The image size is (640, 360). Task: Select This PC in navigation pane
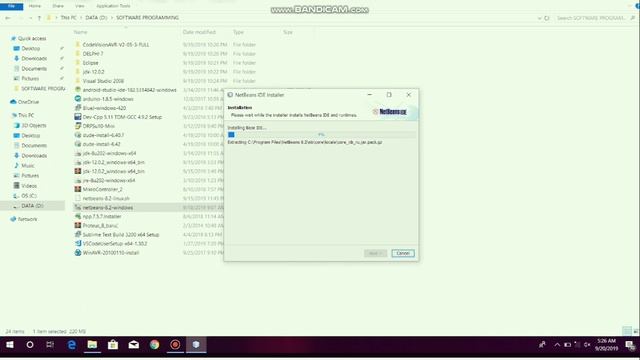coord(26,116)
